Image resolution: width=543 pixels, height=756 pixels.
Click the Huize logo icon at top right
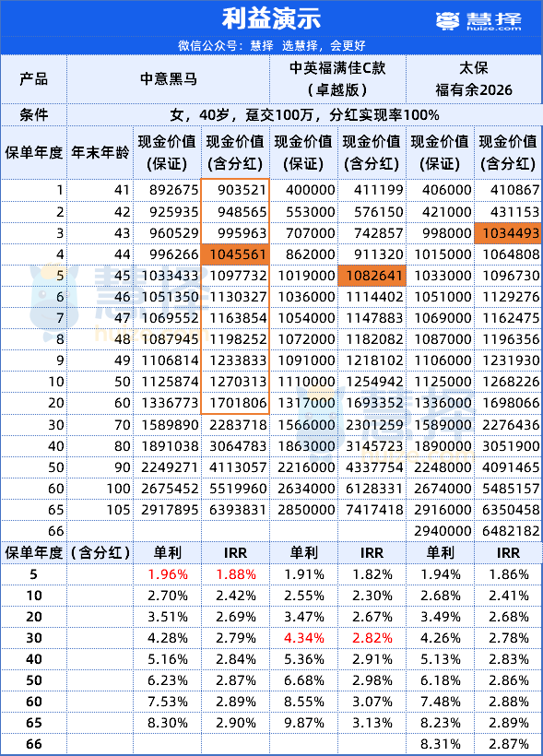pyautogui.click(x=447, y=20)
